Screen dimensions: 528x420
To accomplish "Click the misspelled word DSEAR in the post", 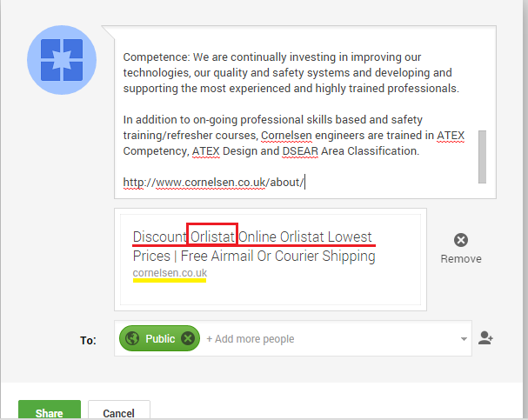I will (300, 151).
